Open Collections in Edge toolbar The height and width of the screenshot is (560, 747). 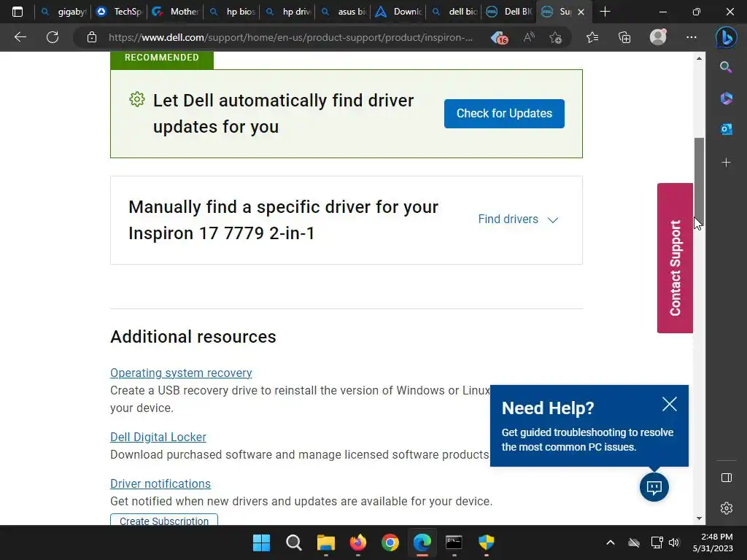coord(624,37)
